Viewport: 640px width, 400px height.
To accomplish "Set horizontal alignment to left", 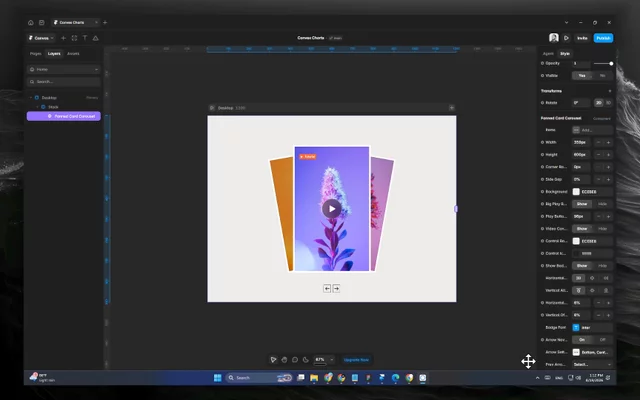I will pos(578,278).
